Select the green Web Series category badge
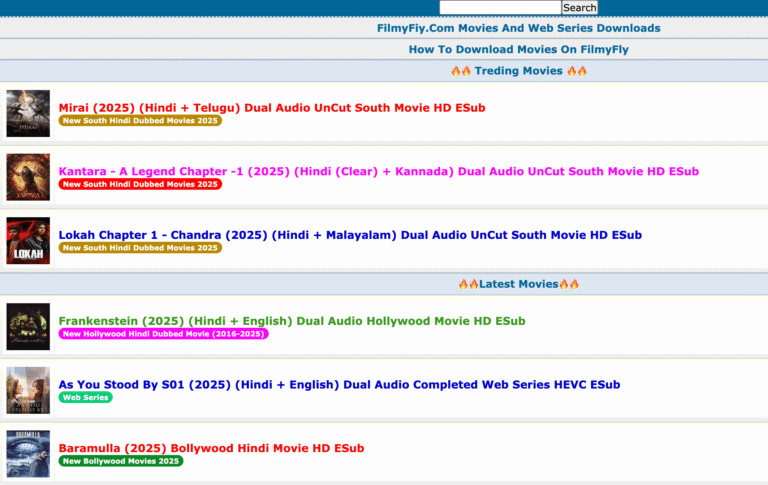The width and height of the screenshot is (768, 485). [85, 398]
